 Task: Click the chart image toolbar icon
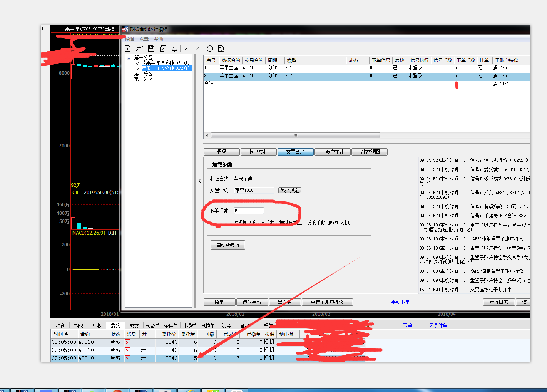coord(163,49)
